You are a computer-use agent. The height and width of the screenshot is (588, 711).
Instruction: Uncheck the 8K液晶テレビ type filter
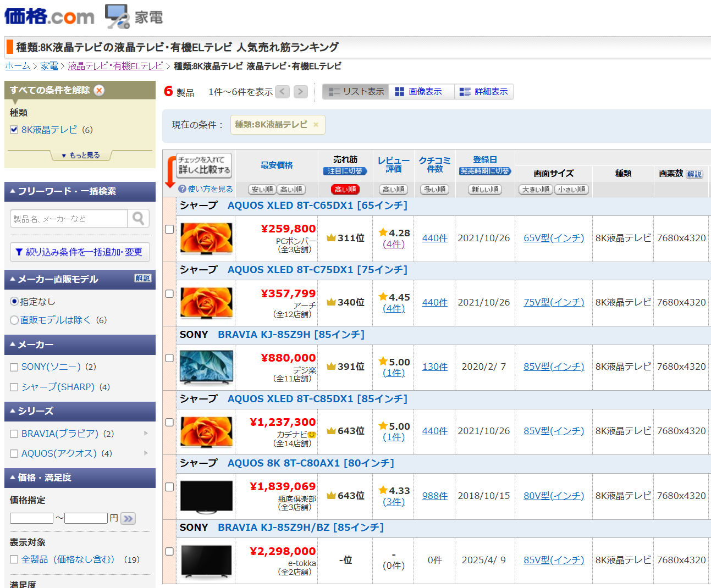[14, 130]
